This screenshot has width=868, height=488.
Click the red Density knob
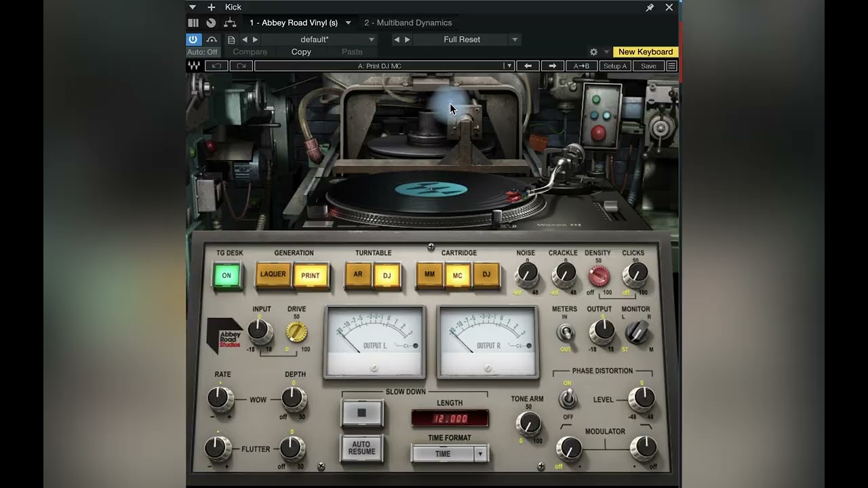point(599,276)
